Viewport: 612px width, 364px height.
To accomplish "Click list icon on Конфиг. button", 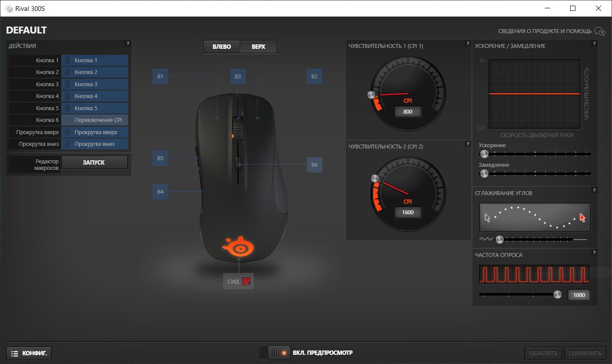I will tap(14, 354).
